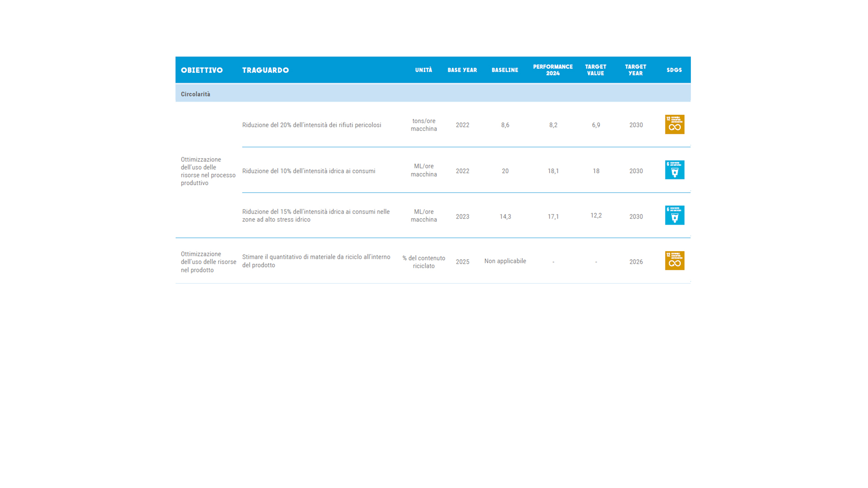Click the SDG 12 icon in the rifiuti pericolosi row
Image resolution: width=868 pixels, height=488 pixels.
(675, 124)
